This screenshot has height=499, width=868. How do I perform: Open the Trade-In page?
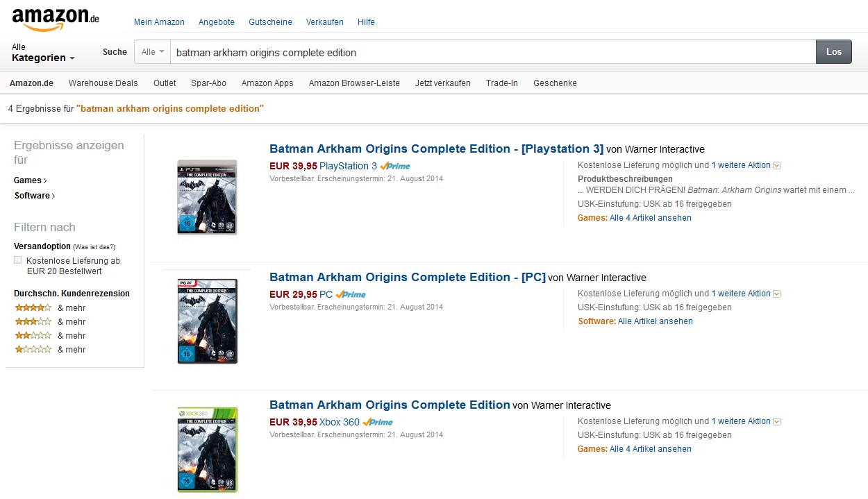coord(502,83)
